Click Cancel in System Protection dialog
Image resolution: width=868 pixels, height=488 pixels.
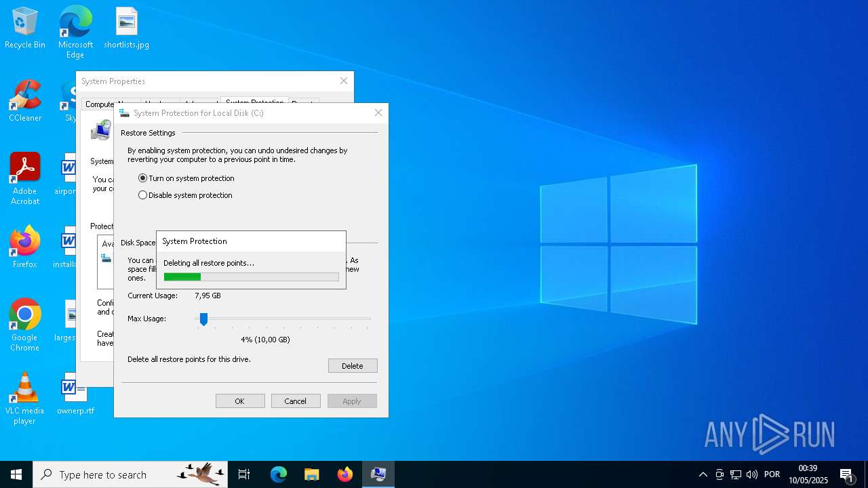tap(296, 401)
